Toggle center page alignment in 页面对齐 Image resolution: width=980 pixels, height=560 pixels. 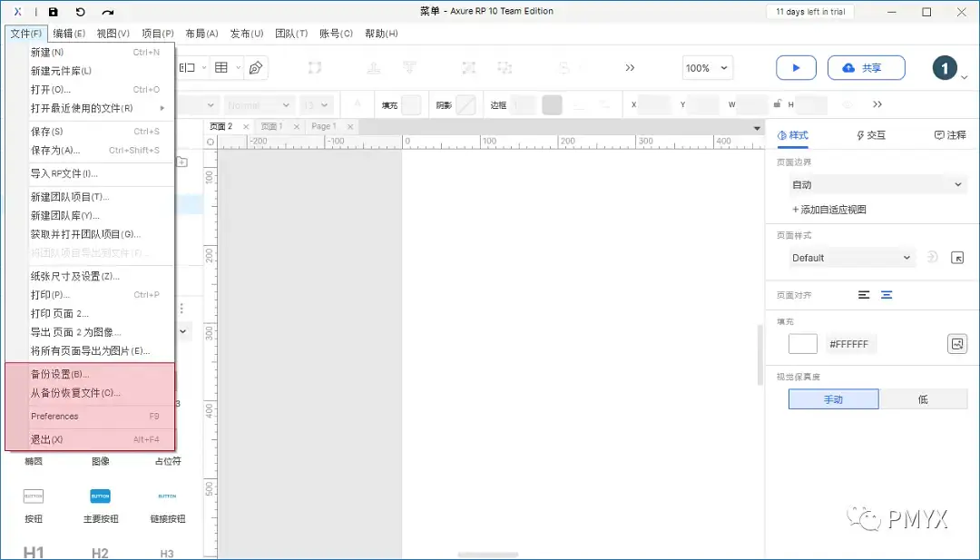(886, 294)
